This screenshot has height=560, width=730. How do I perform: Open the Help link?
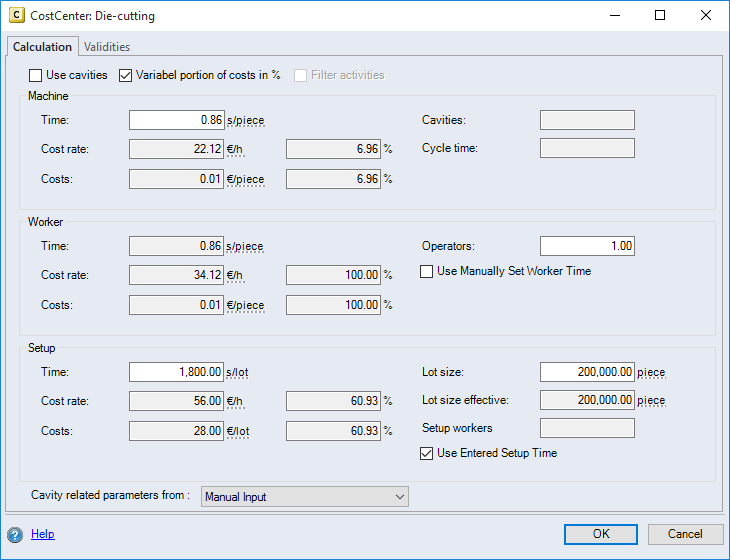coord(43,534)
